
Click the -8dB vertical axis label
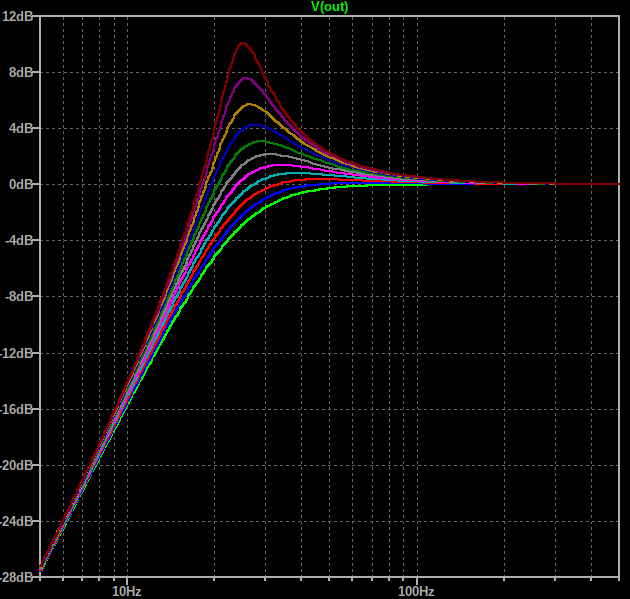tap(18, 296)
